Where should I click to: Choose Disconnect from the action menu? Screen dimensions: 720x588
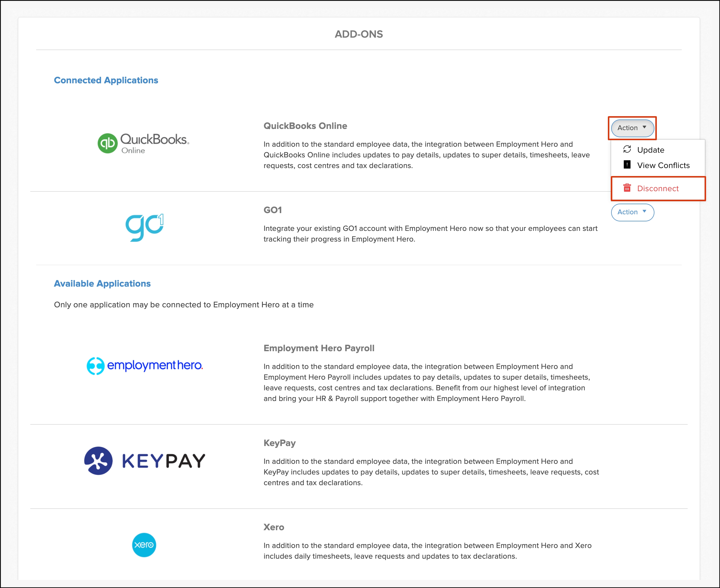(658, 189)
